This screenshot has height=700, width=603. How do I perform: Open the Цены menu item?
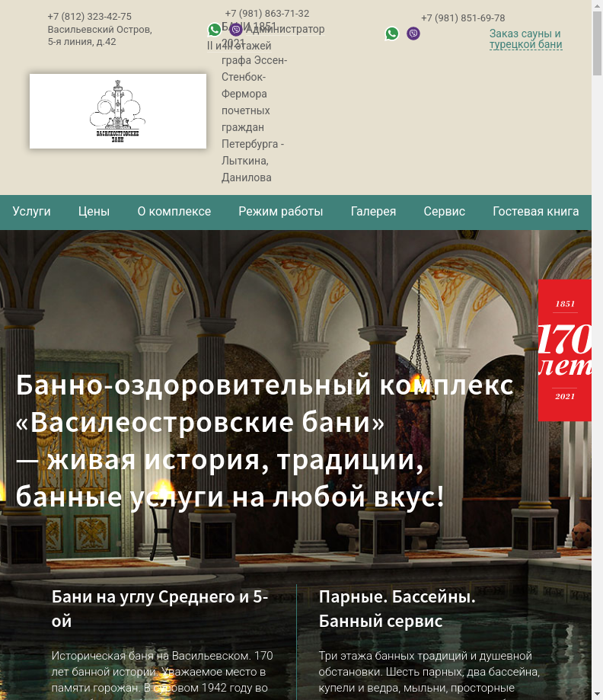[94, 212]
